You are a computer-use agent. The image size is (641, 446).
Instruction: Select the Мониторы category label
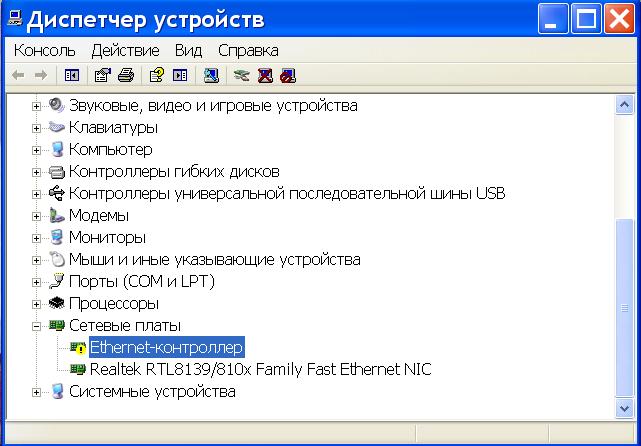pyautogui.click(x=107, y=238)
